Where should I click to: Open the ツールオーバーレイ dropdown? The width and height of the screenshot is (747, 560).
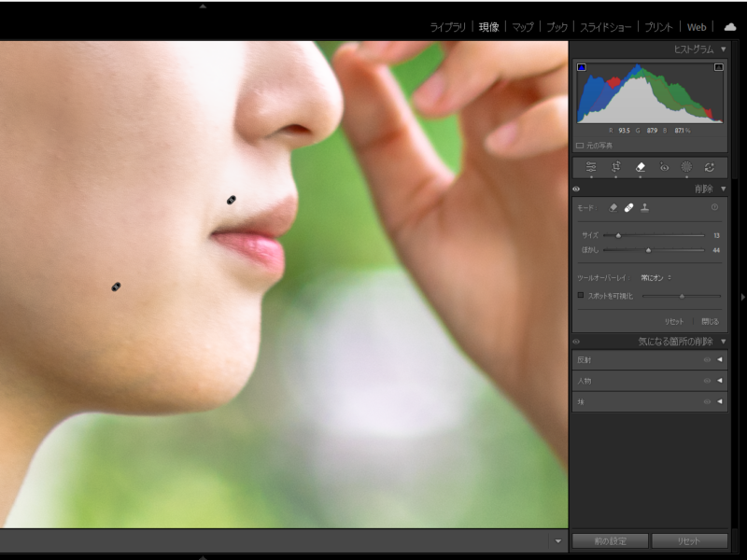point(656,277)
